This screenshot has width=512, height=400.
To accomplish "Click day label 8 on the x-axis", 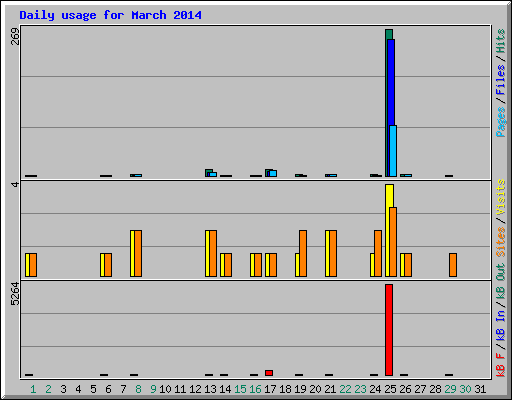I will (138, 389).
